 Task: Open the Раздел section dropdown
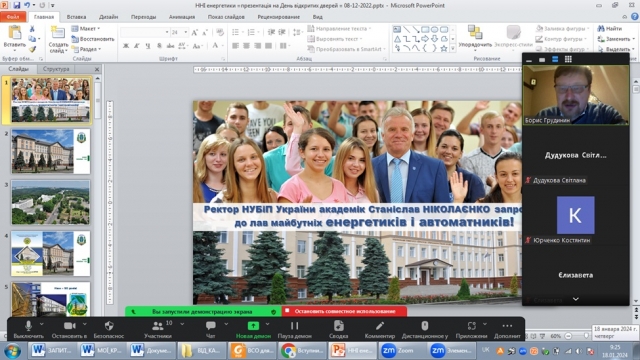pyautogui.click(x=86, y=49)
